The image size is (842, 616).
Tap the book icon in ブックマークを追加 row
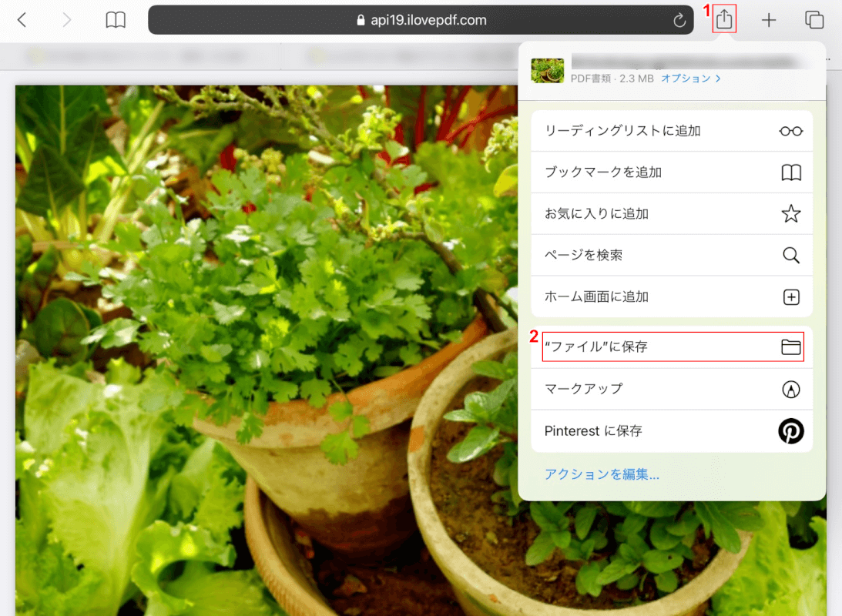coord(790,172)
